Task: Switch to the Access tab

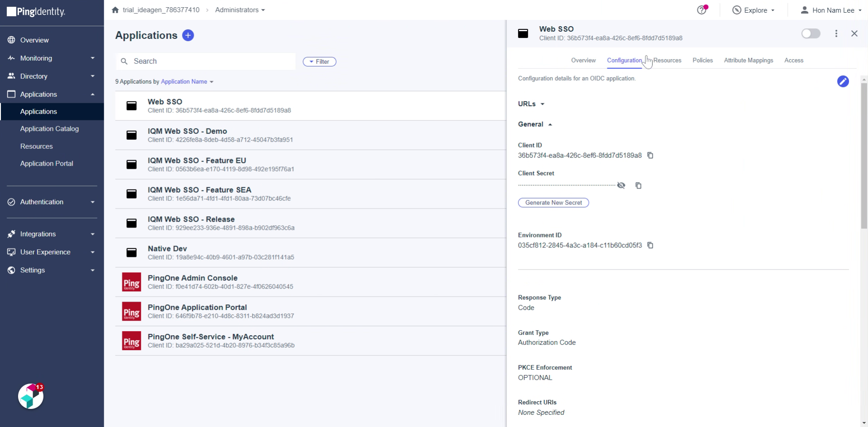Action: (794, 60)
